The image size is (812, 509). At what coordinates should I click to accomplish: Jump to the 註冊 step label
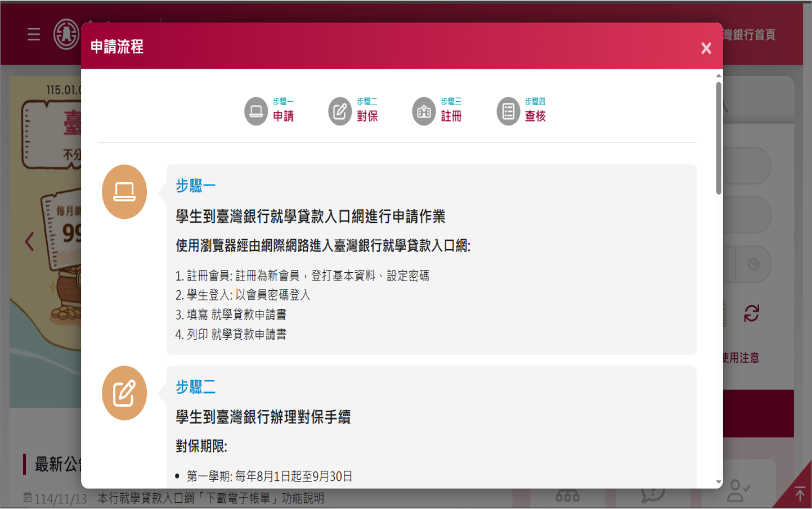tap(451, 116)
